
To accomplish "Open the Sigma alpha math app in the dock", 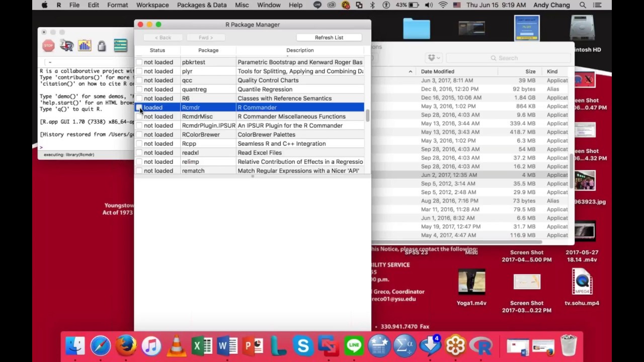I will (x=405, y=346).
